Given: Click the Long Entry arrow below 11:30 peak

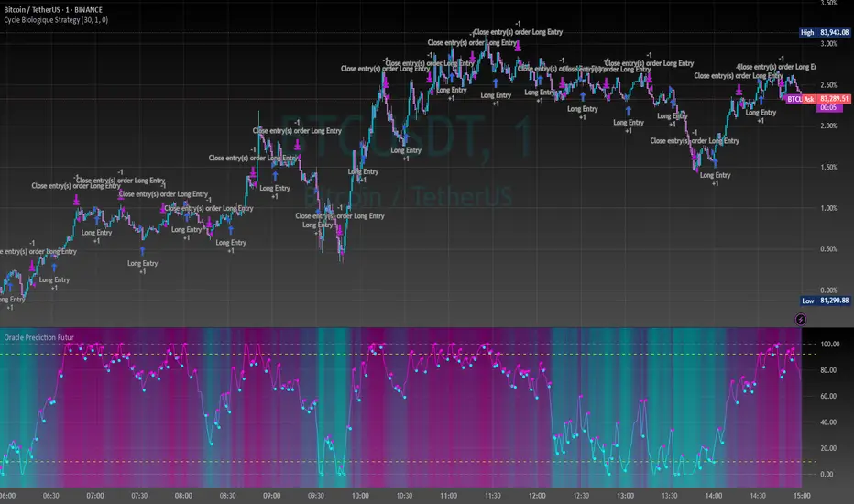Looking at the screenshot, I should [496, 82].
